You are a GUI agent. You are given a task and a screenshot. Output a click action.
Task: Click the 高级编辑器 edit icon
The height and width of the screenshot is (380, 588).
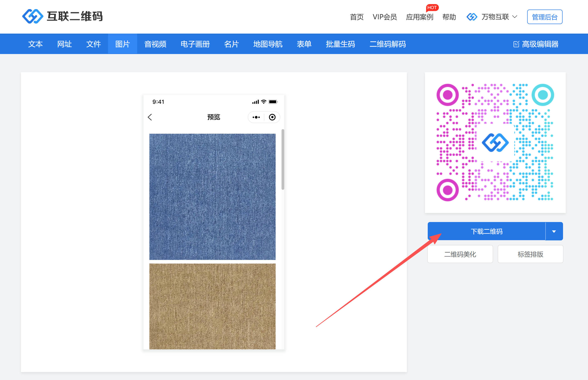(516, 44)
